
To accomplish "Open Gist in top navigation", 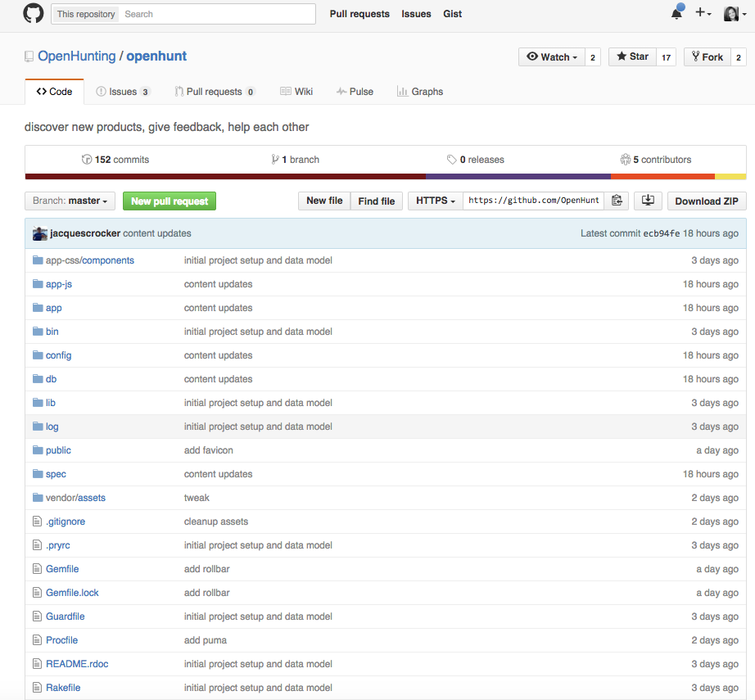I will (453, 14).
